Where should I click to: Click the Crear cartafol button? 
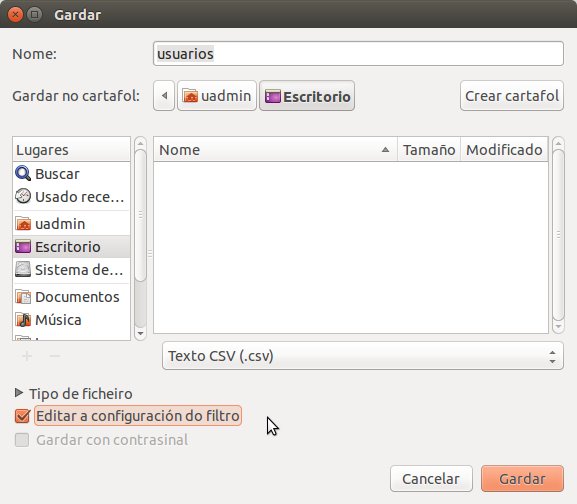coord(511,96)
